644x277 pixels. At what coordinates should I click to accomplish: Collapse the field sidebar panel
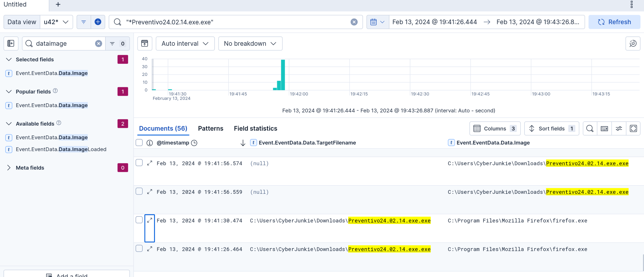coord(11,43)
